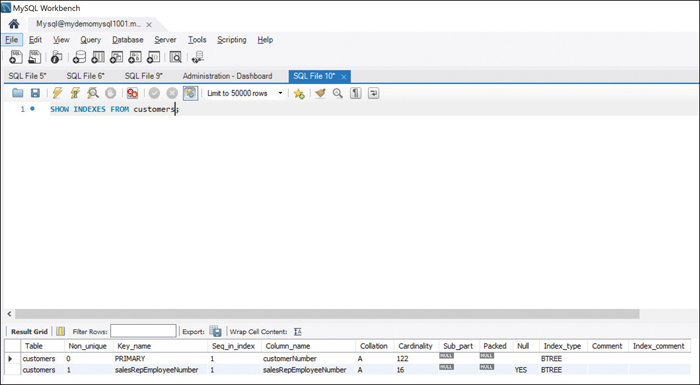700x385 pixels.
Task: Reconnect to DBMS icon
Action: coord(197,57)
